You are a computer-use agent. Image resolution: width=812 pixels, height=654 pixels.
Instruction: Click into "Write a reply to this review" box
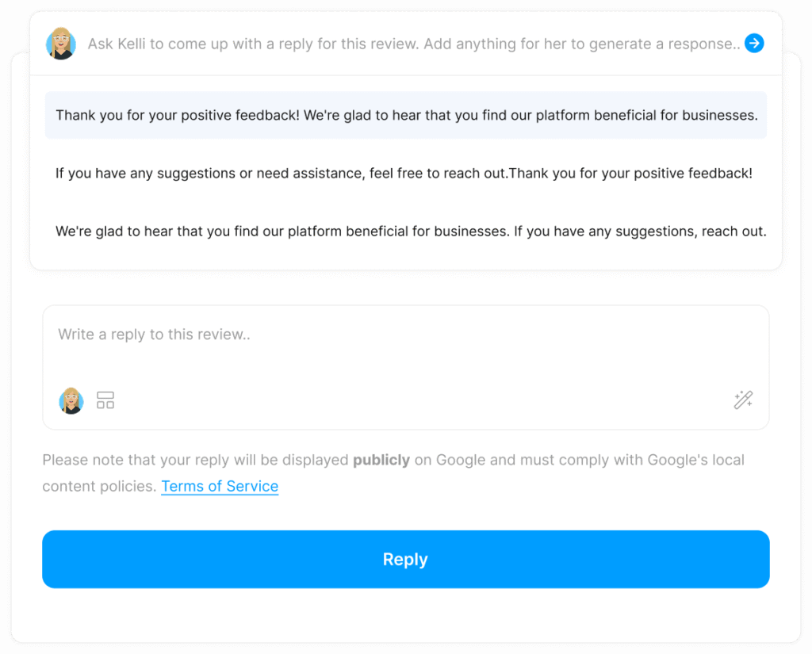coord(404,349)
